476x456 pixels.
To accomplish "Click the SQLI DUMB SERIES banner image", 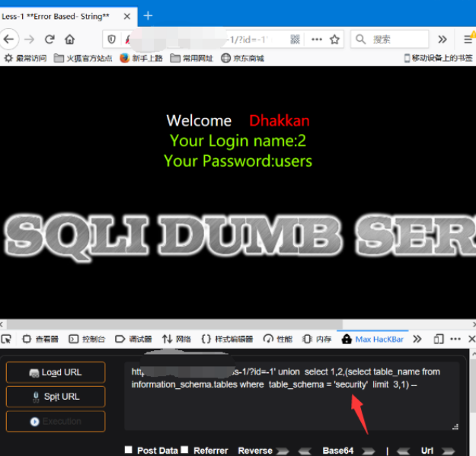I will tap(239, 237).
